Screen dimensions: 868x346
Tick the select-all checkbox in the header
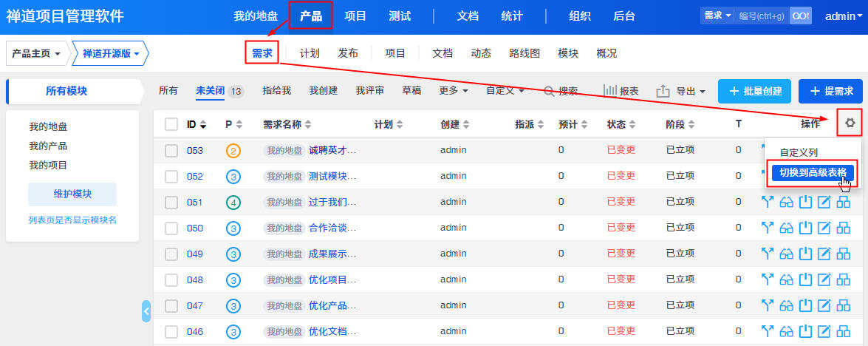pos(171,124)
